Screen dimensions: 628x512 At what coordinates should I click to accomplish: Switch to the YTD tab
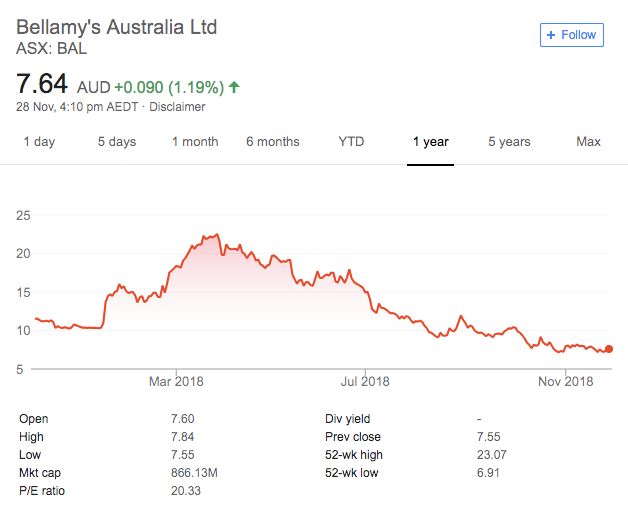tap(351, 142)
